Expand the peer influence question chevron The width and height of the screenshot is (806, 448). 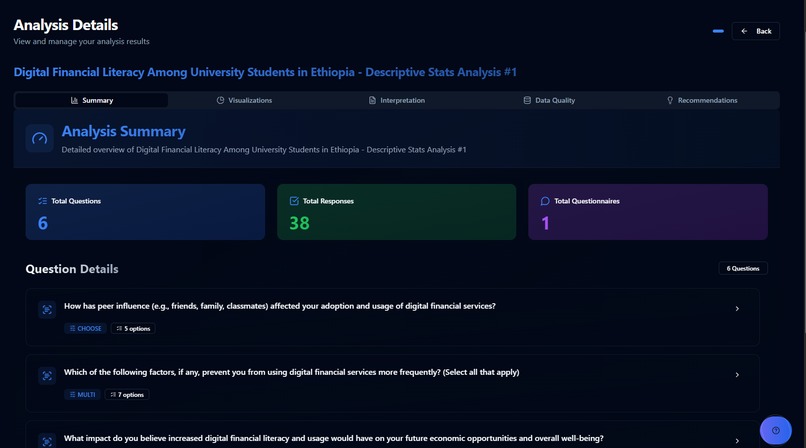(x=737, y=309)
